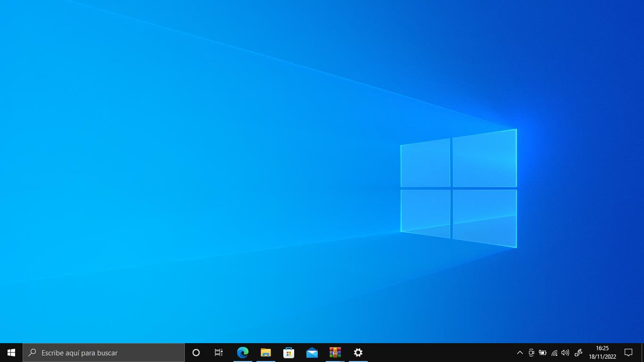Open Microsoft Store from the taskbar
The width and height of the screenshot is (644, 362).
(x=289, y=353)
